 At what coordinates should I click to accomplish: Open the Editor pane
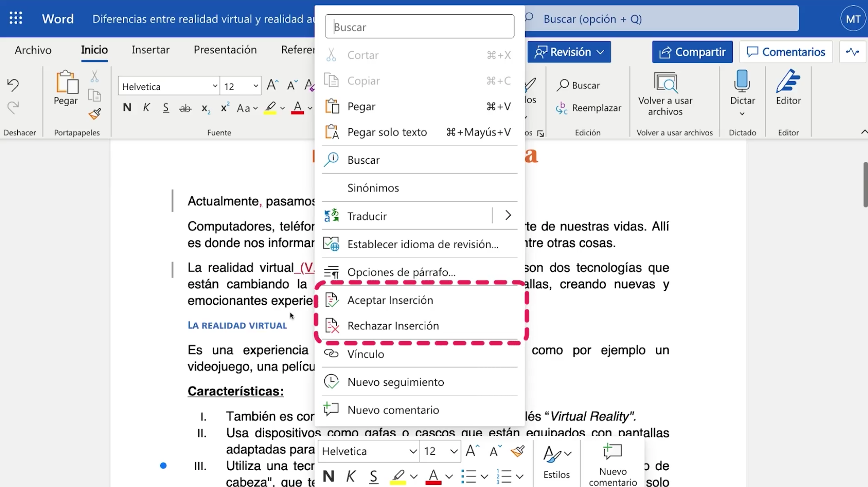(789, 88)
